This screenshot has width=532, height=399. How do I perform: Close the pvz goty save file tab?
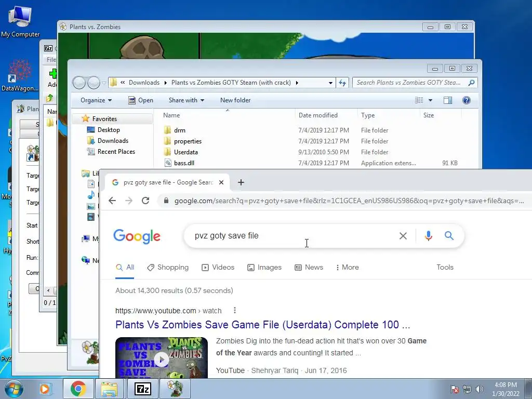click(x=221, y=182)
